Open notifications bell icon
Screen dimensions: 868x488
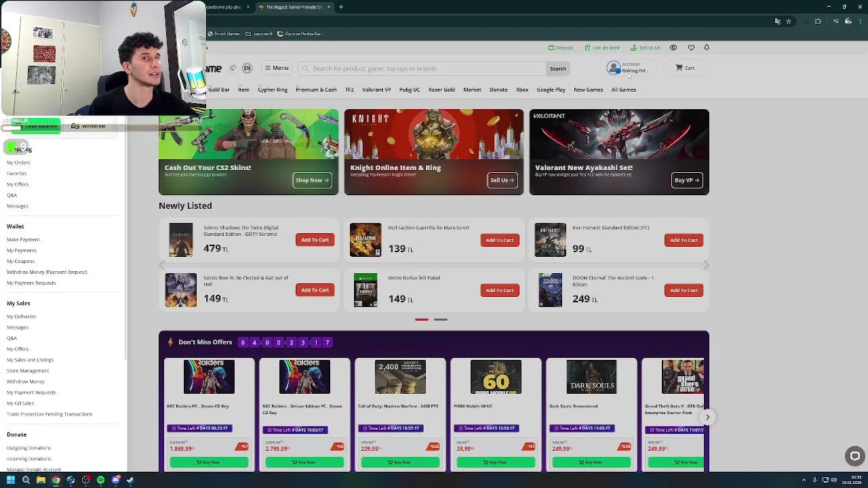tap(707, 47)
